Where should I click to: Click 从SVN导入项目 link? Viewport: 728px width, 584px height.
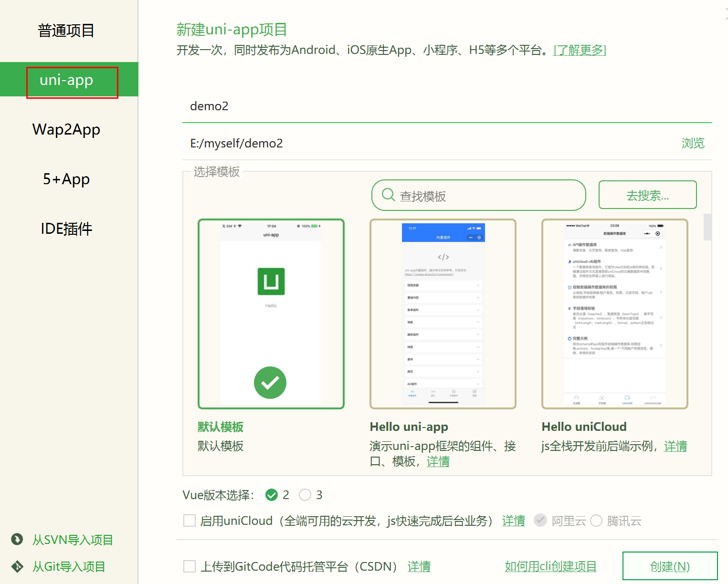tap(73, 540)
